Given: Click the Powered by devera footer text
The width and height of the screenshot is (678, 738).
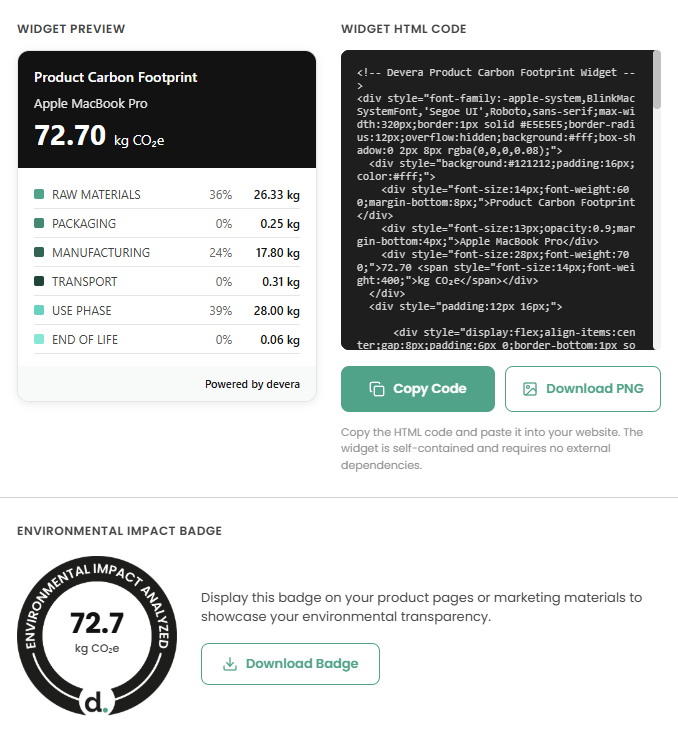Looking at the screenshot, I should point(252,384).
